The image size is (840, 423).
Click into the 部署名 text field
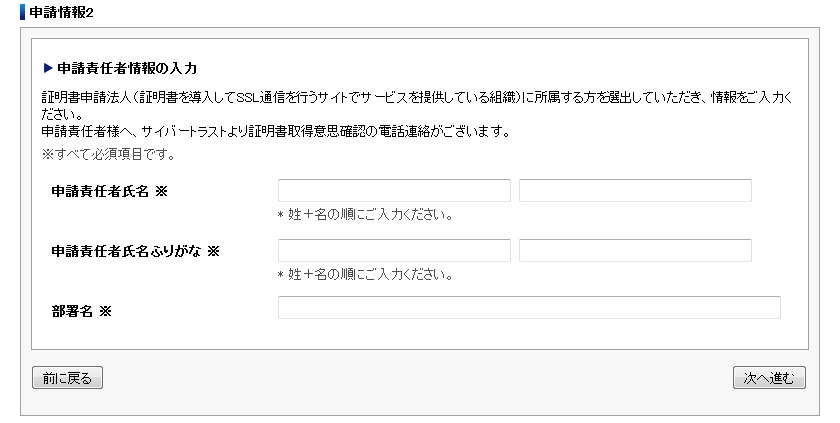529,307
